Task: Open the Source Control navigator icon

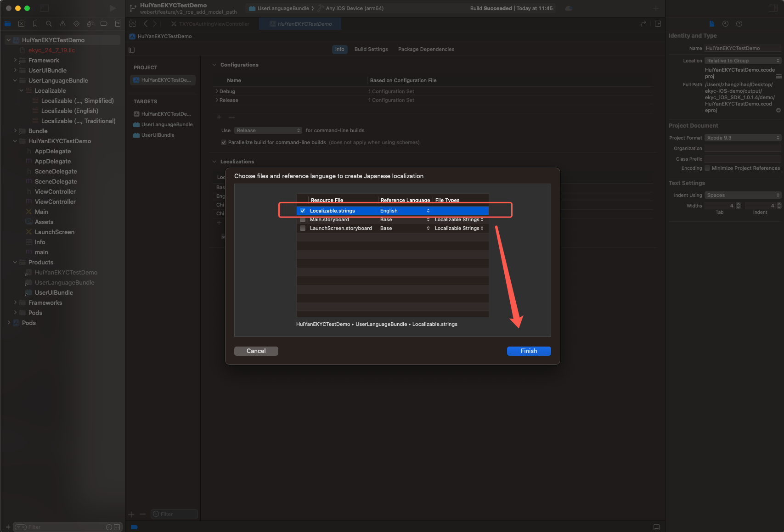Action: tap(21, 24)
